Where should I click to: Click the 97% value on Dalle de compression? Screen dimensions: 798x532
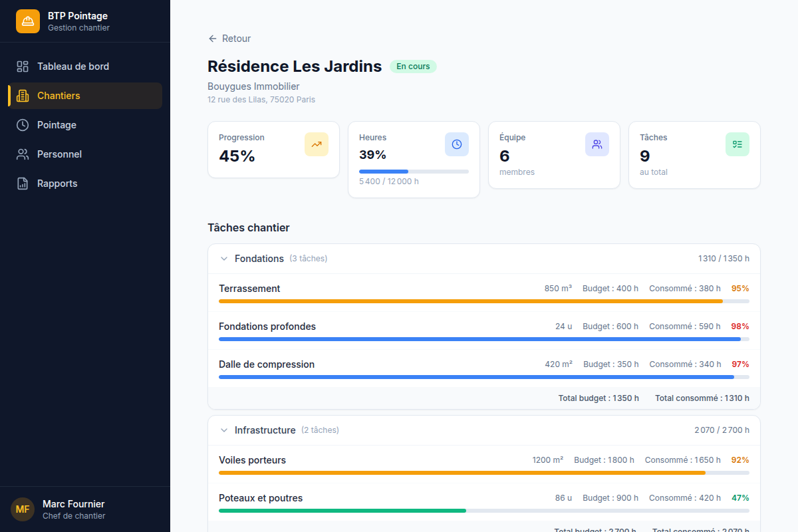pyautogui.click(x=740, y=364)
